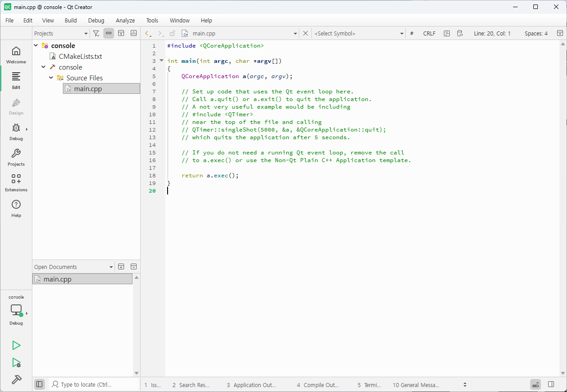567x392 pixels.
Task: Run the project with the green play button
Action: pyautogui.click(x=16, y=345)
